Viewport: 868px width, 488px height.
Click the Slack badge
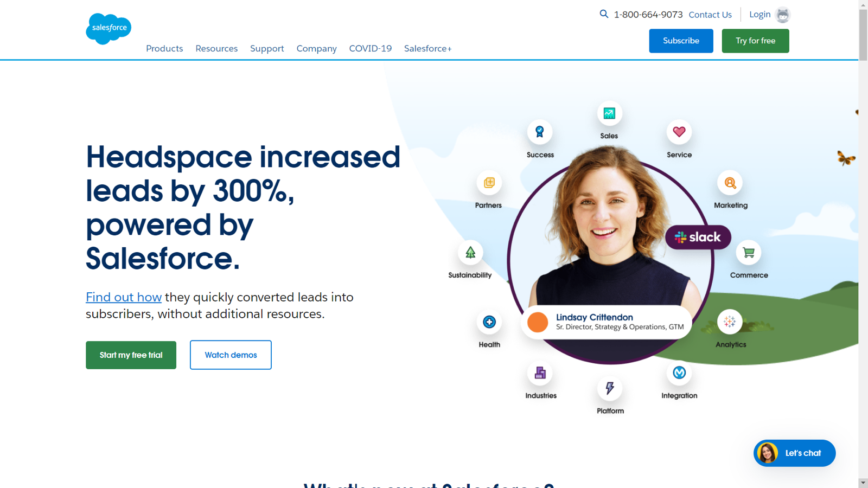698,237
